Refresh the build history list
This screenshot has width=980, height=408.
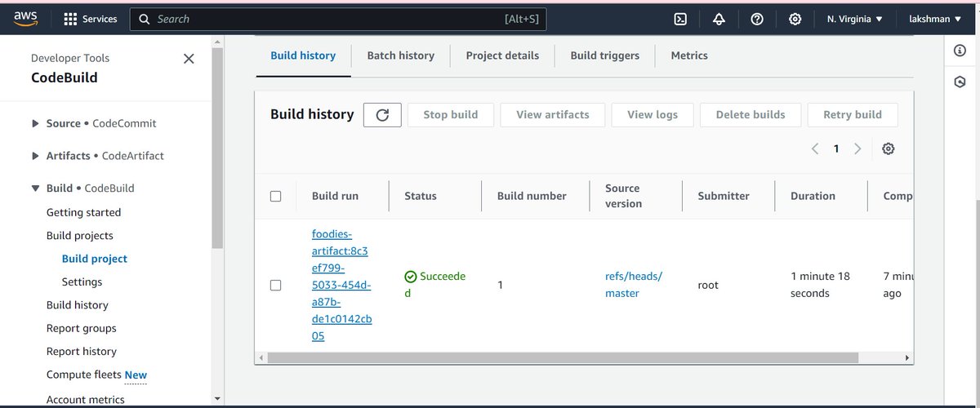point(382,114)
